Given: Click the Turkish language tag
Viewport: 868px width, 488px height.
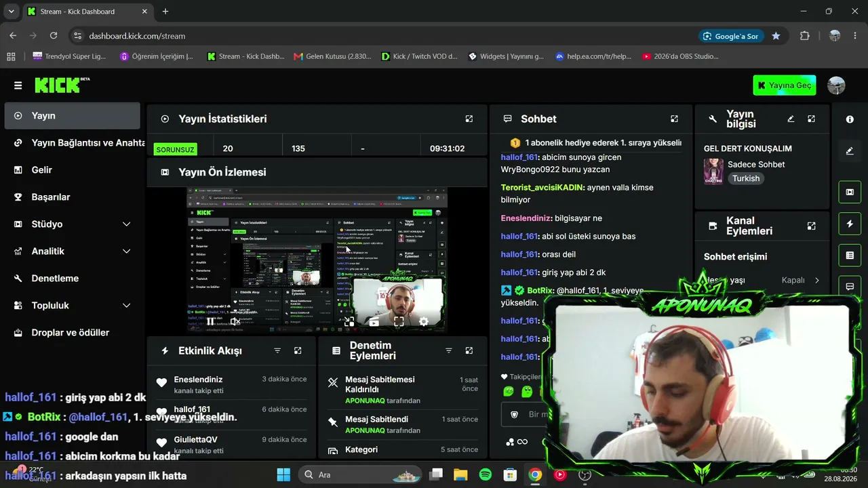Looking at the screenshot, I should [746, 178].
